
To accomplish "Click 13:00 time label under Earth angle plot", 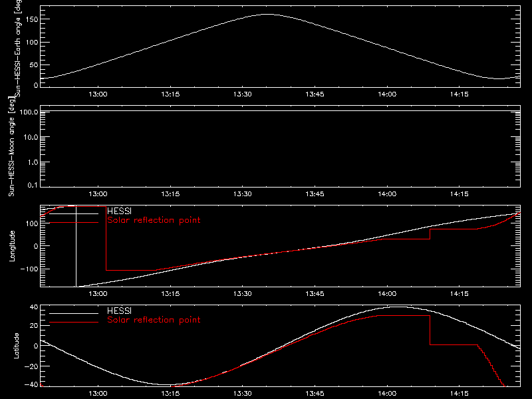I will pyautogui.click(x=98, y=94).
